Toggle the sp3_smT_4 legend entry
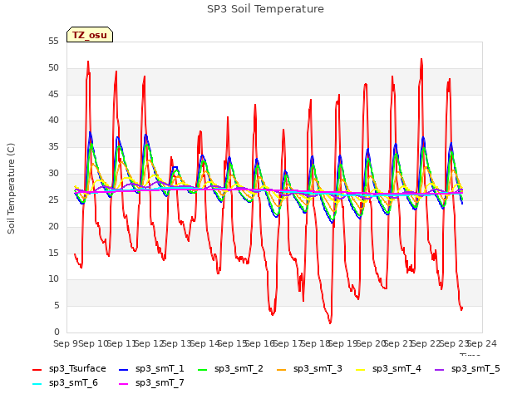Screen dimensions: 532x399 [388, 369]
